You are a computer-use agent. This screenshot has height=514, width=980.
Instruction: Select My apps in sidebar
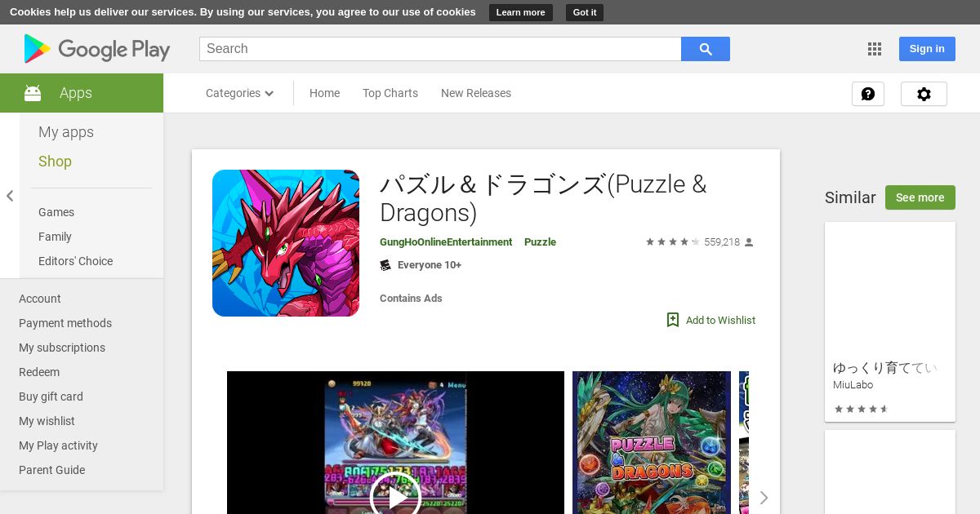(66, 132)
